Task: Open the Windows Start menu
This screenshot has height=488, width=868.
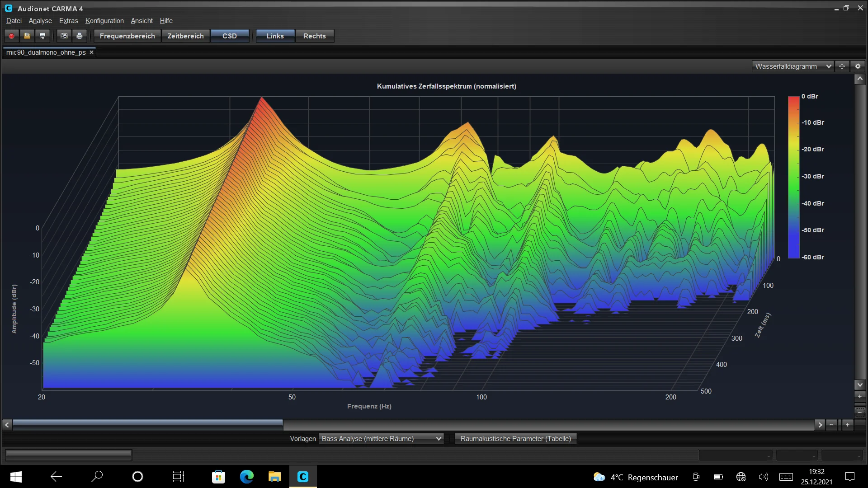Action: coord(16,477)
